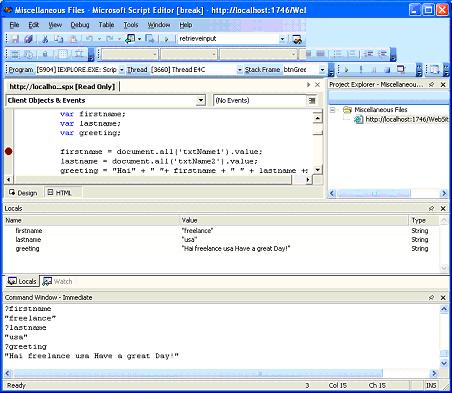This screenshot has height=393, width=452.
Task: Click the Save icon in the toolbar
Action: pyautogui.click(x=15, y=39)
